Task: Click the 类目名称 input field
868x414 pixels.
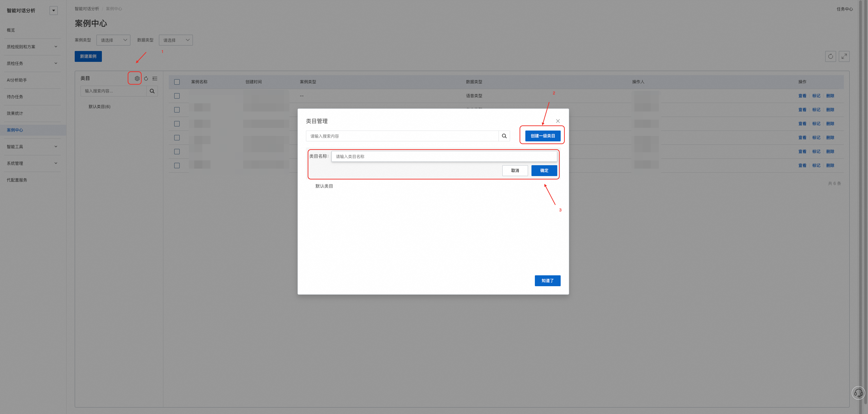Action: pos(444,156)
